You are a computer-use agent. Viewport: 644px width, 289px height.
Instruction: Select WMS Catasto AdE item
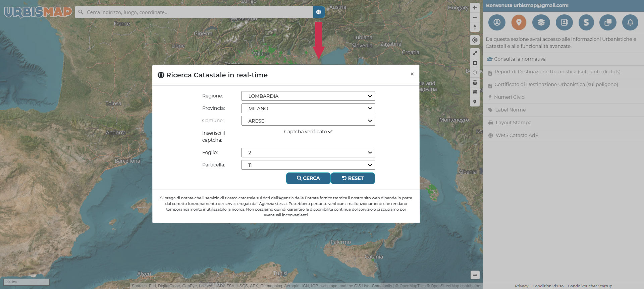[563, 135]
